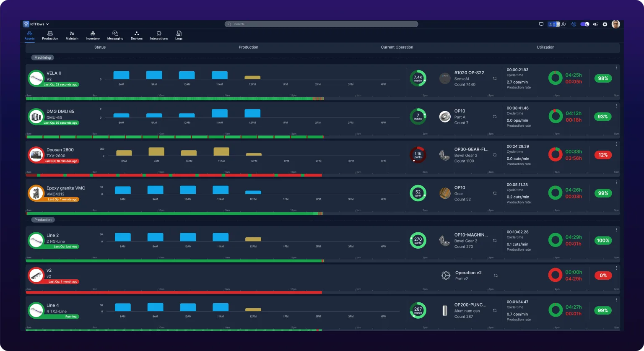
Task: Open the IoTFlows organization dropdown
Action: tap(36, 24)
